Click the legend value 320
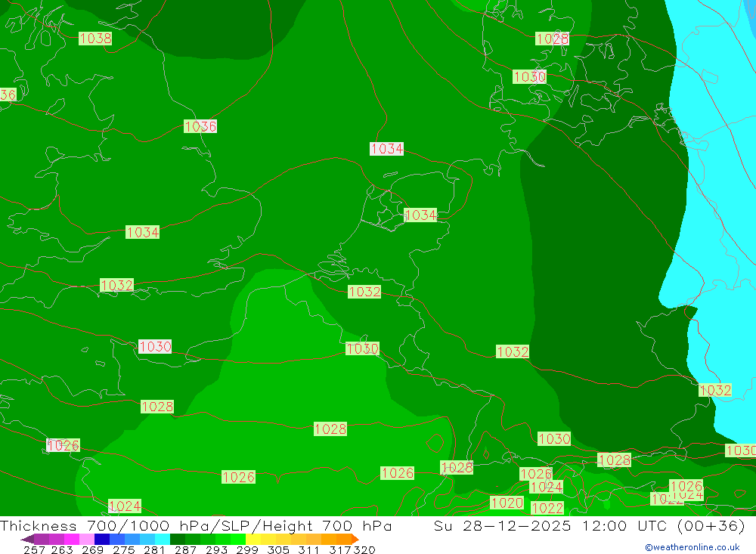Viewport: 756px width, 554px height. (x=364, y=549)
